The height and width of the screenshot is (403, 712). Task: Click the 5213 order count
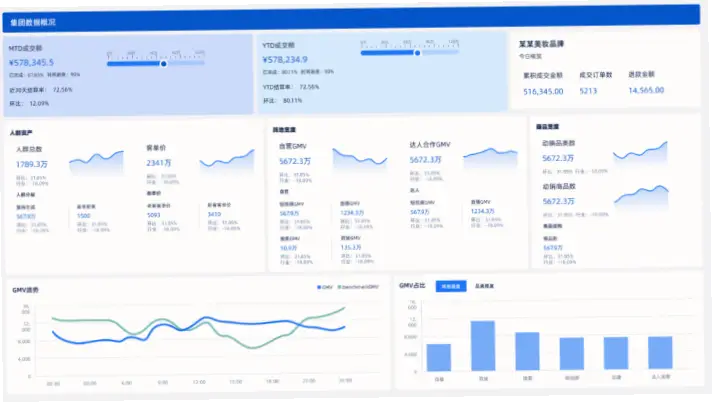[x=588, y=91]
